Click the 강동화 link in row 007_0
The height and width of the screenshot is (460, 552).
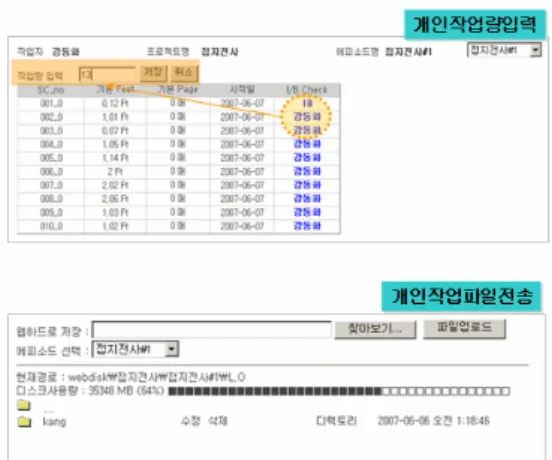tap(307, 185)
